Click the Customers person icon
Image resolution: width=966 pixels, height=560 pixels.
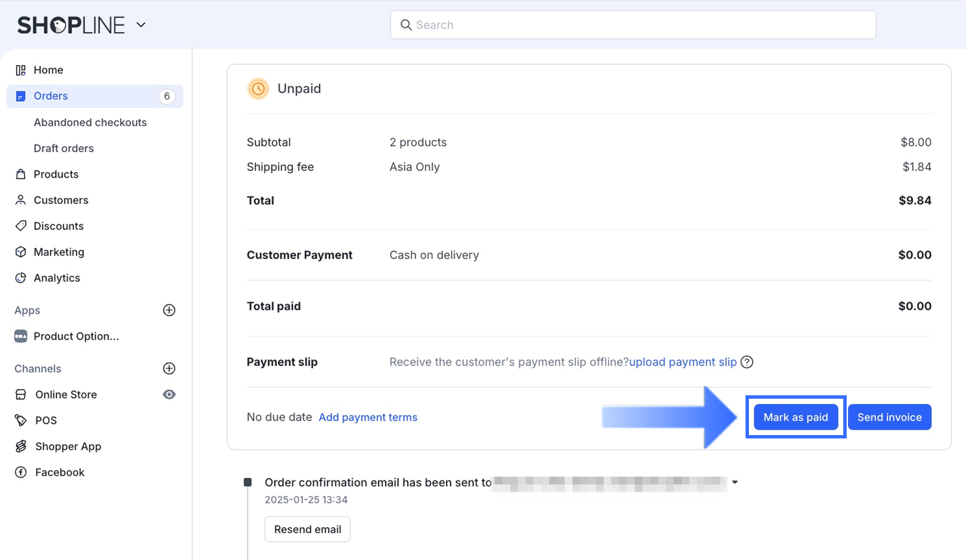21,200
